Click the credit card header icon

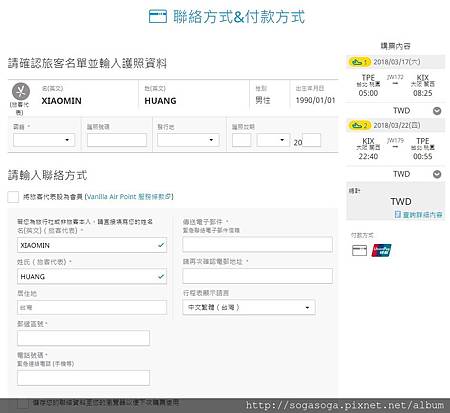158,16
